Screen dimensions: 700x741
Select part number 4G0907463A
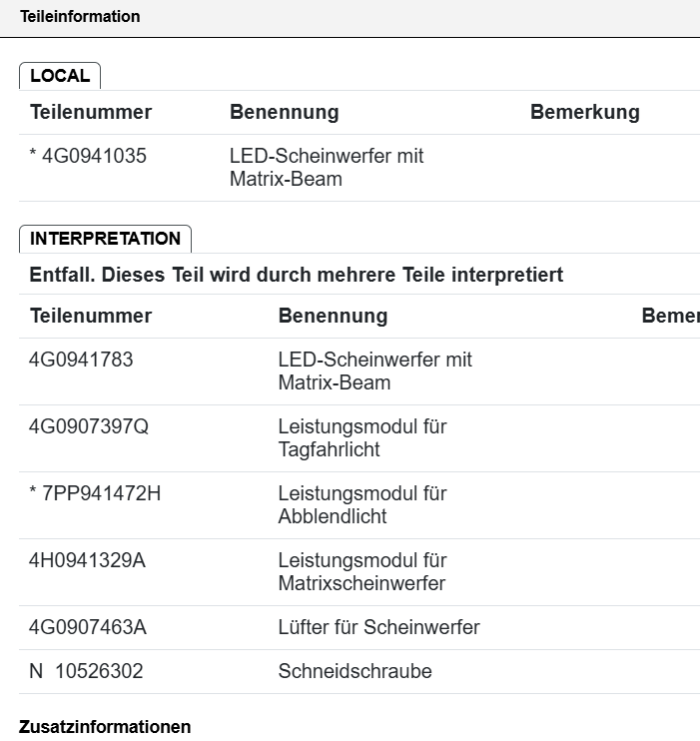tap(88, 627)
